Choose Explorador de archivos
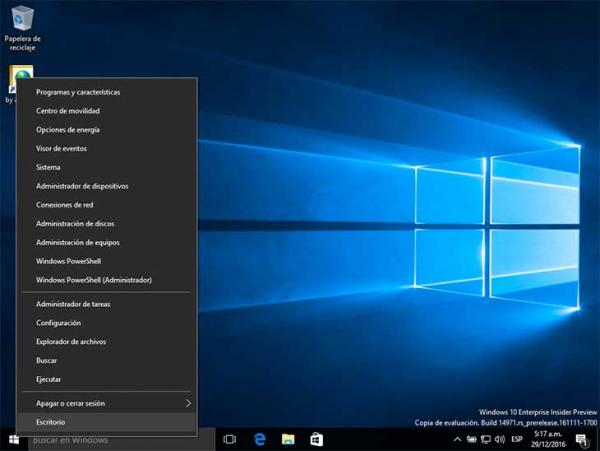The width and height of the screenshot is (600, 451). click(x=107, y=342)
